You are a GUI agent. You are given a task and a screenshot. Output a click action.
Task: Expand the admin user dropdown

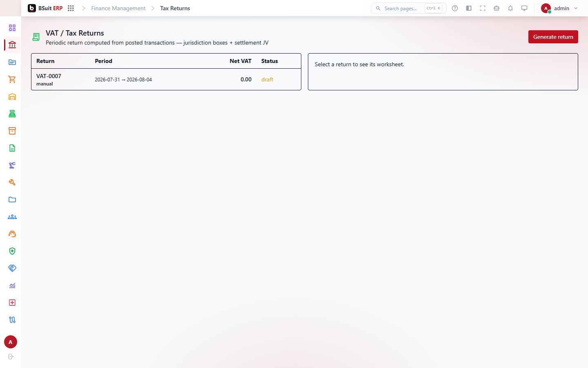coord(559,8)
